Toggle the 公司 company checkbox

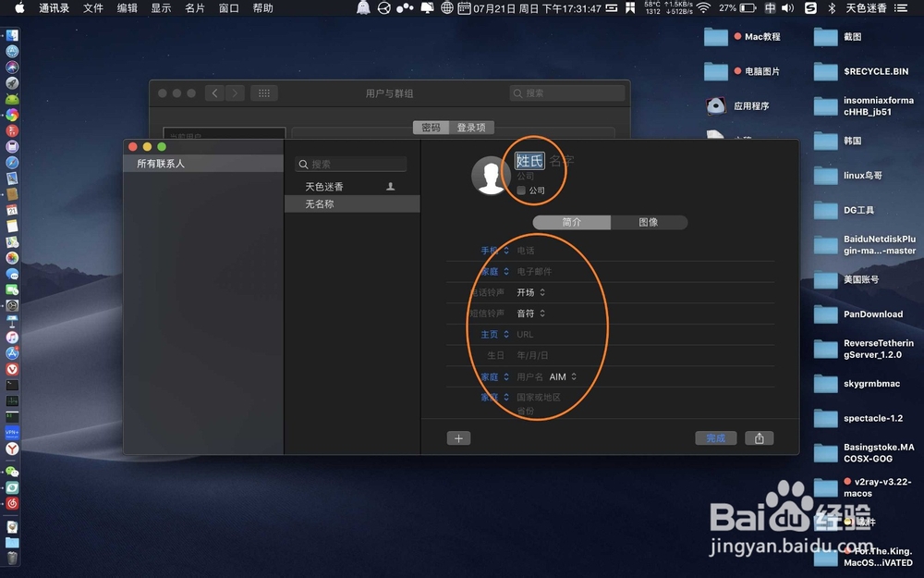[x=521, y=191]
